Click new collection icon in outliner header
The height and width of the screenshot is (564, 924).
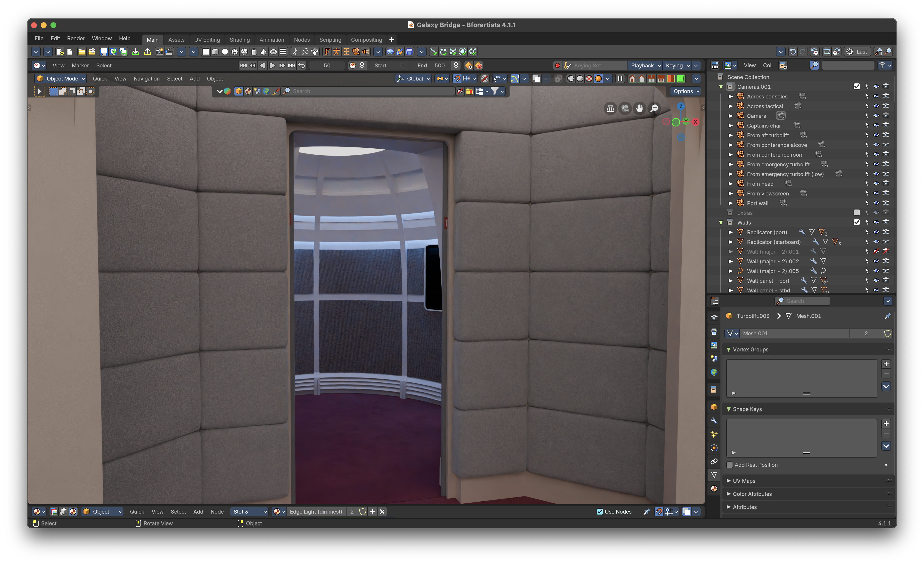(783, 65)
